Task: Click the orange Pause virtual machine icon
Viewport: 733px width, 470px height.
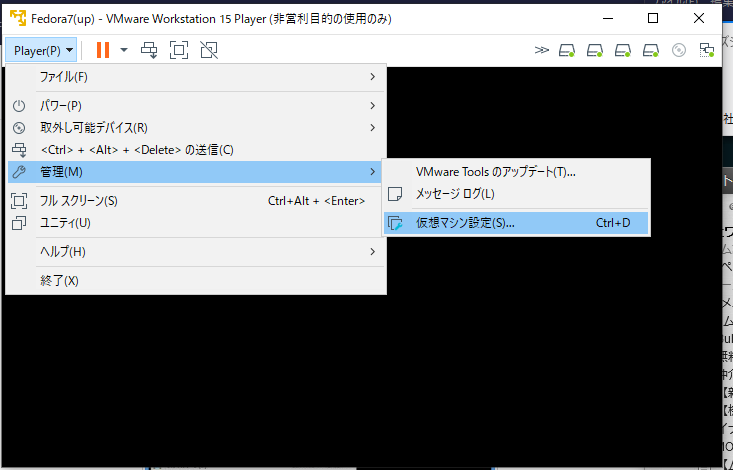Action: coord(103,50)
